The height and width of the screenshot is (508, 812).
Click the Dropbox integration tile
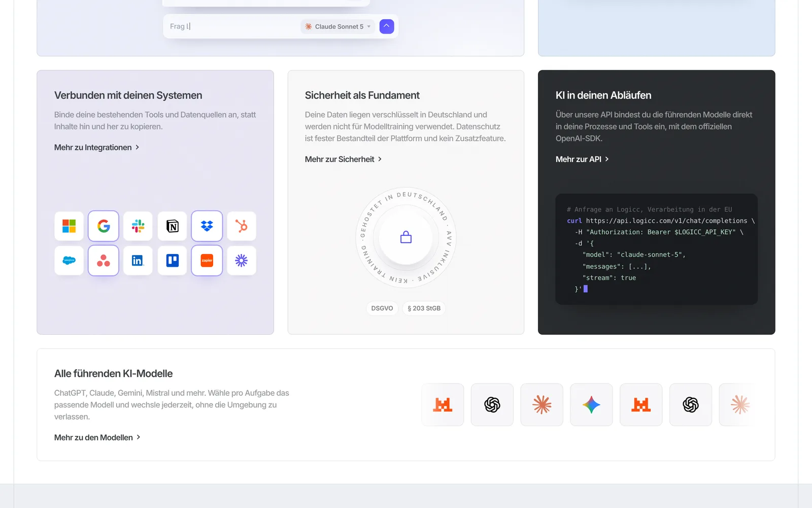coord(207,226)
